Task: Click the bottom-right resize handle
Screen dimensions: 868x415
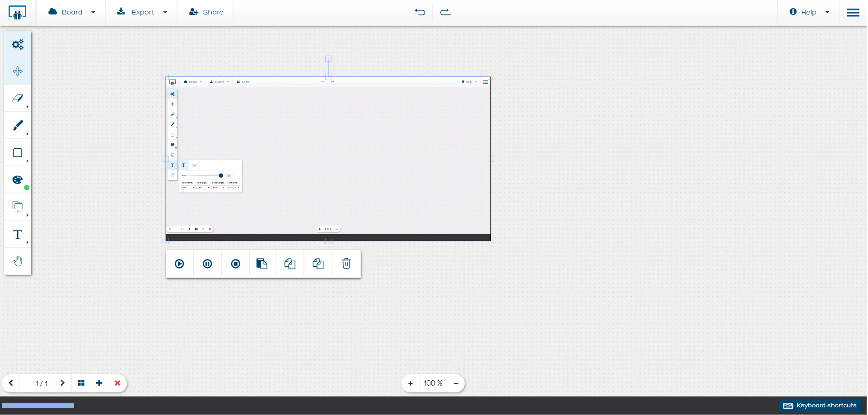Action: (491, 241)
